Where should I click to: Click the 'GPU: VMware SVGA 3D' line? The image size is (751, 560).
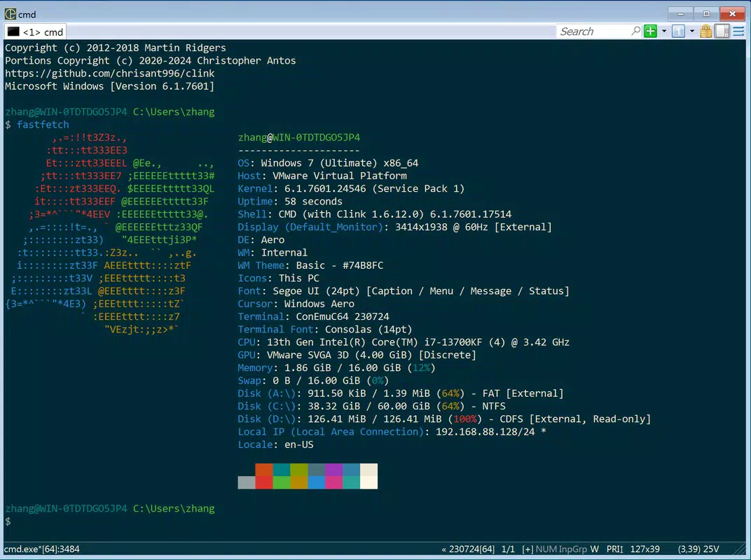357,355
